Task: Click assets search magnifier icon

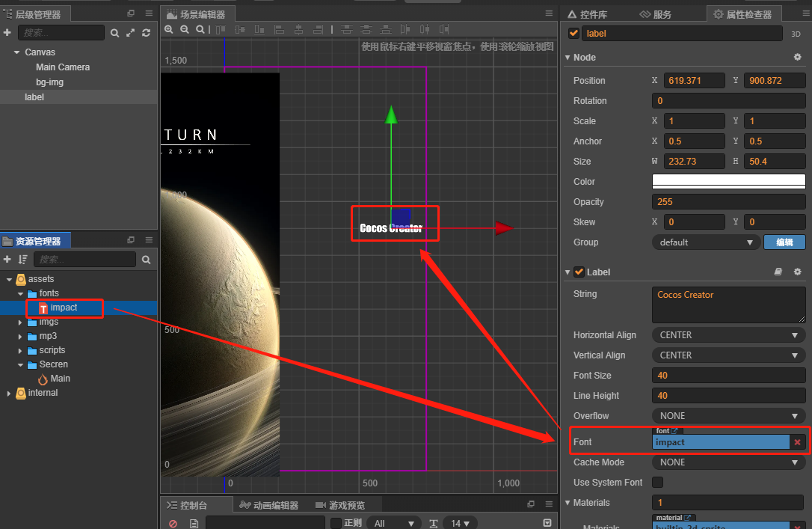Action: tap(146, 260)
